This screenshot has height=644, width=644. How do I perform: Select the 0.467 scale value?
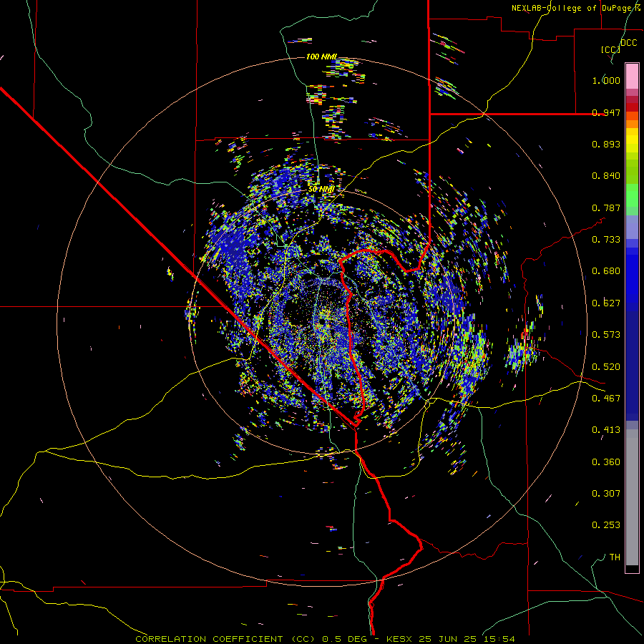pos(606,399)
